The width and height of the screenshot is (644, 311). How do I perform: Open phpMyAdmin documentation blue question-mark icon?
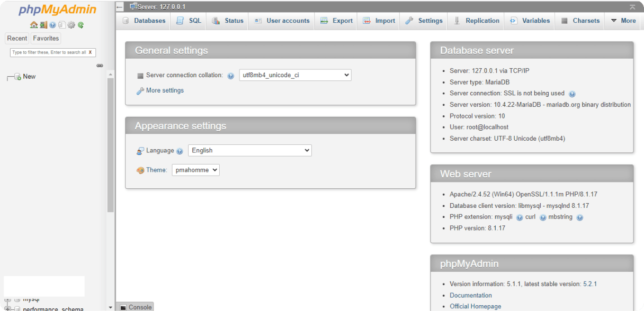coord(52,25)
